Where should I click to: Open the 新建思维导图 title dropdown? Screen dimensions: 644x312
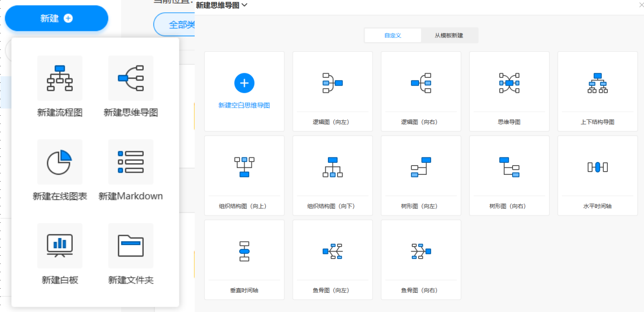tap(222, 5)
